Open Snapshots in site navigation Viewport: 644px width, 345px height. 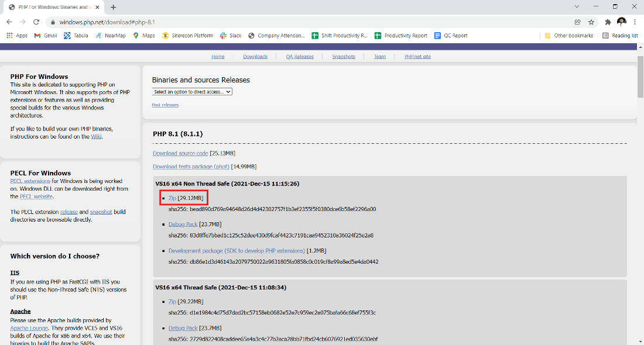click(344, 57)
